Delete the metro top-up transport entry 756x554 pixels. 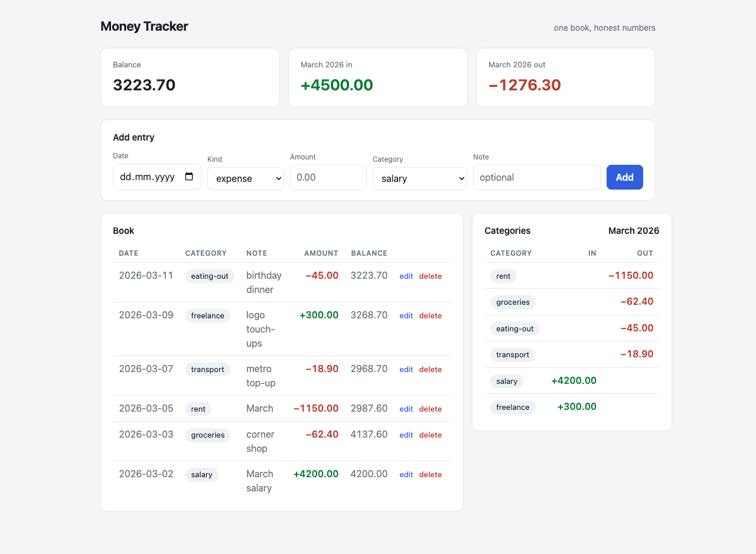pyautogui.click(x=431, y=369)
